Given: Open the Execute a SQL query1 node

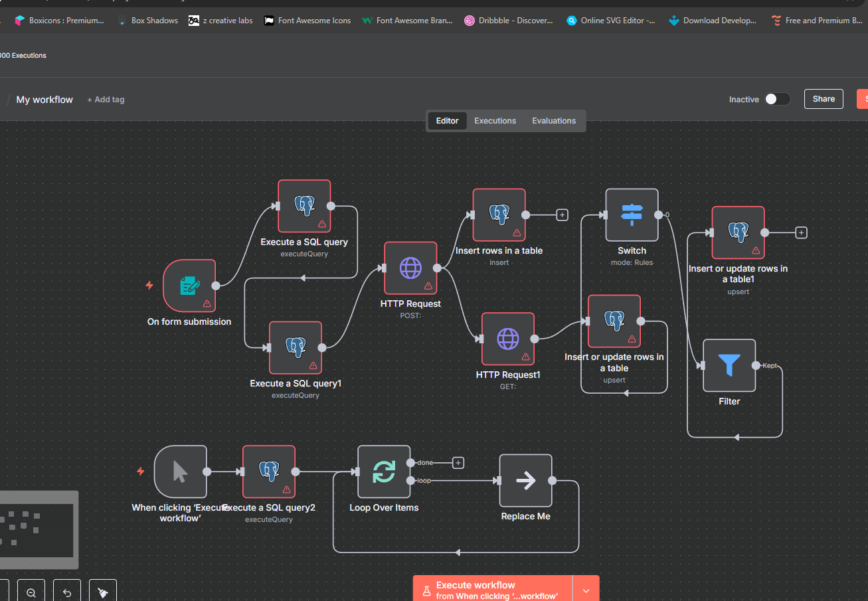Looking at the screenshot, I should [296, 348].
